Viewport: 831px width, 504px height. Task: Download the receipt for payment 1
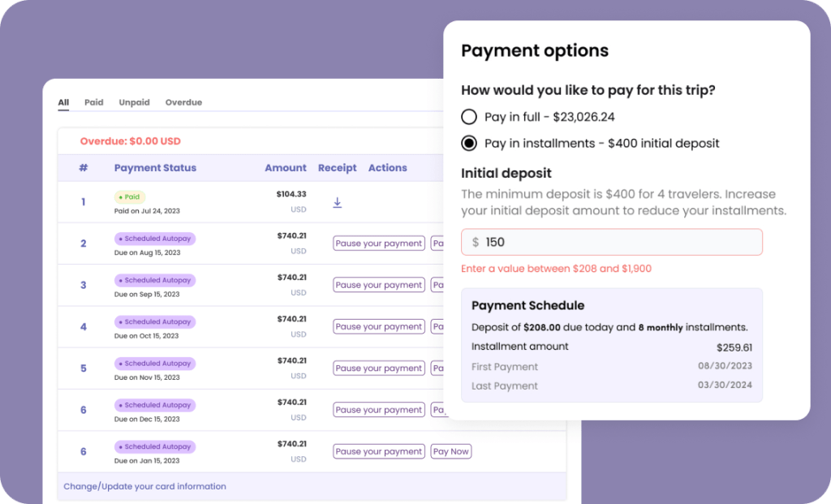[337, 202]
